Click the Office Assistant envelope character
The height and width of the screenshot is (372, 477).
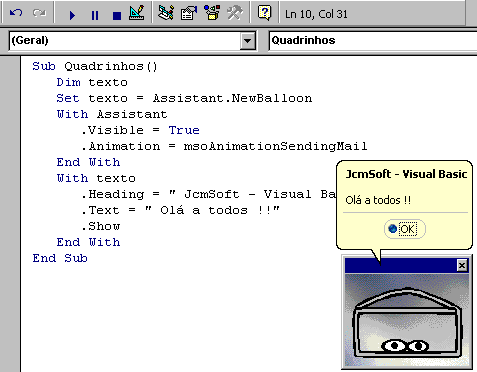click(407, 322)
